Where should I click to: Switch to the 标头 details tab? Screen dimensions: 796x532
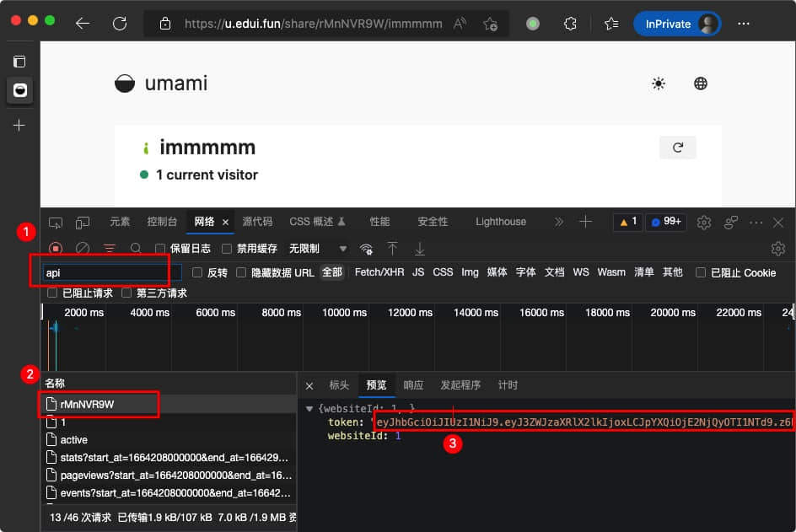pyautogui.click(x=339, y=384)
